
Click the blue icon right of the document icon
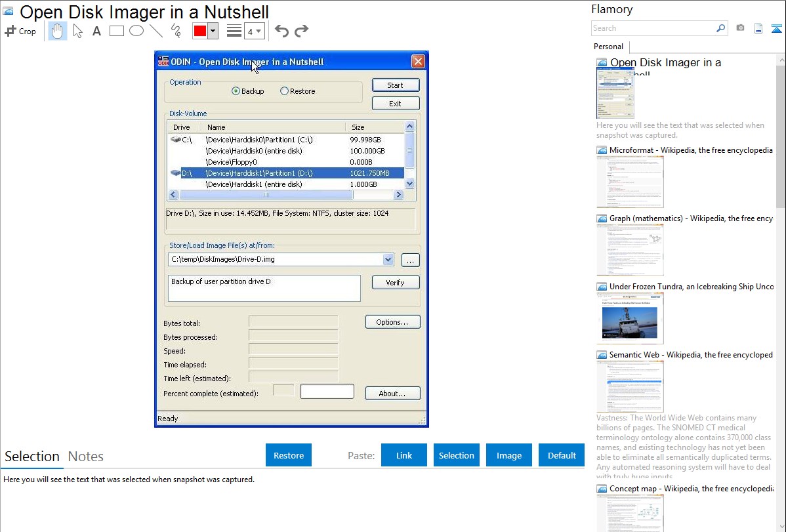[776, 28]
